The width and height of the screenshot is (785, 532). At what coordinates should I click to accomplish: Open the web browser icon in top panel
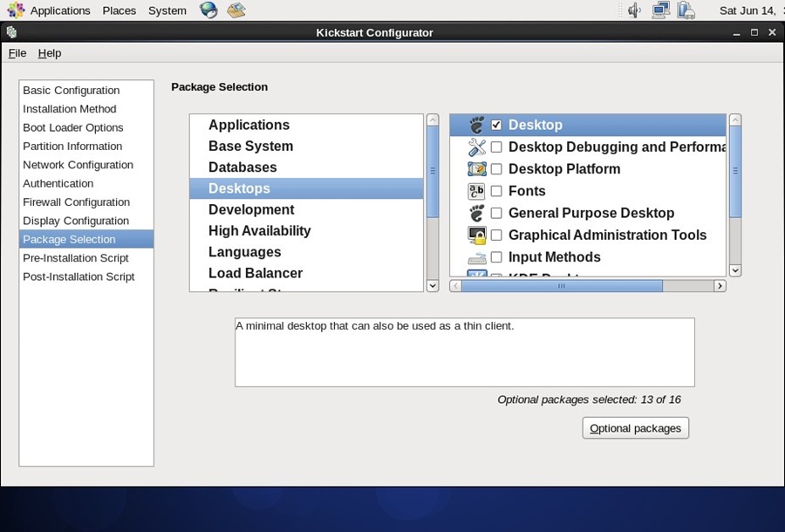[x=207, y=10]
